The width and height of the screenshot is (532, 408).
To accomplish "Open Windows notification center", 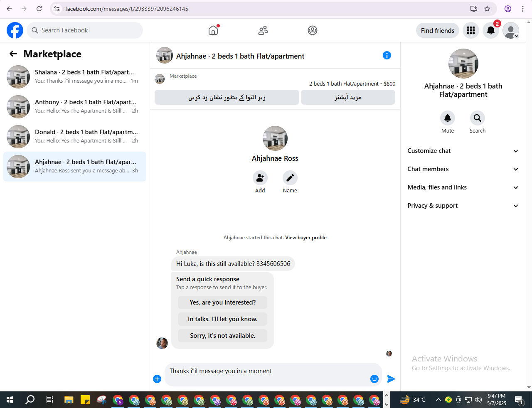I will click(519, 400).
